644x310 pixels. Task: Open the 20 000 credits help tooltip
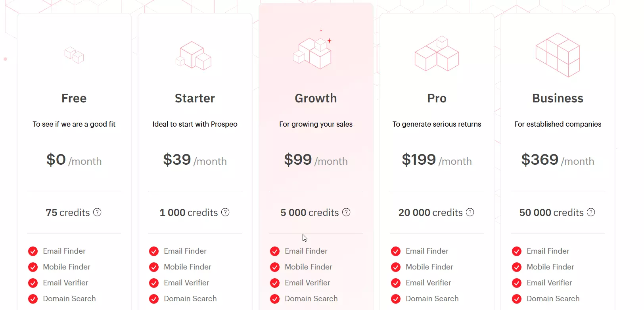pos(470,212)
